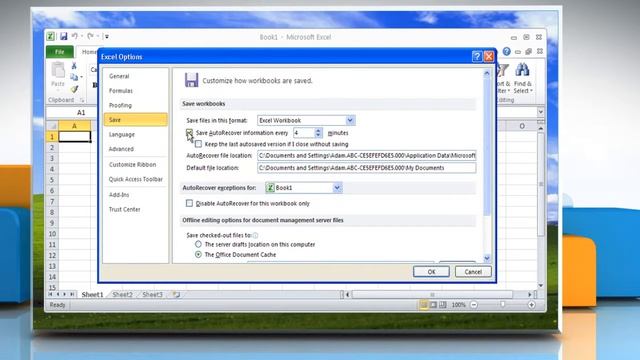The width and height of the screenshot is (640, 360).
Task: Click the Format Painter brush icon
Action: click(74, 89)
